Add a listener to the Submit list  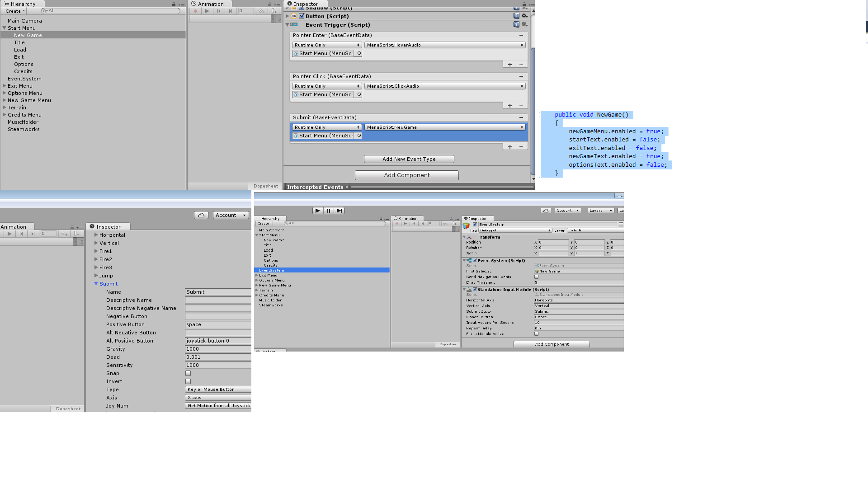pyautogui.click(x=510, y=147)
